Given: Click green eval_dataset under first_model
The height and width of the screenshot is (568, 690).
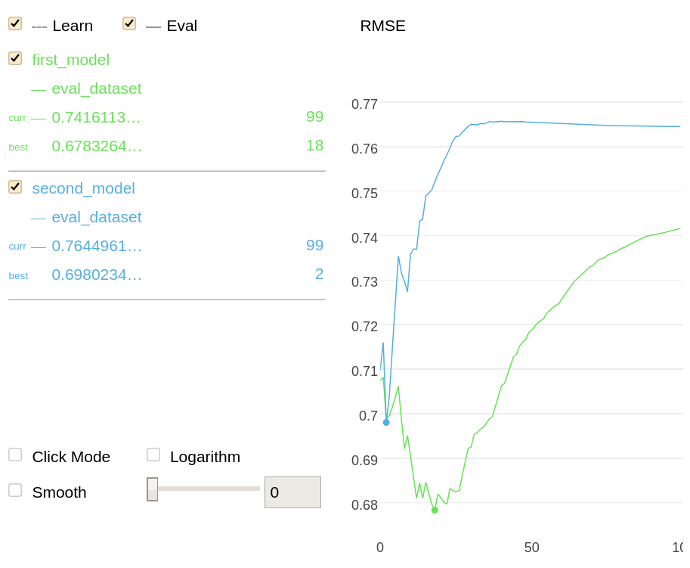Looking at the screenshot, I should coord(96,89).
